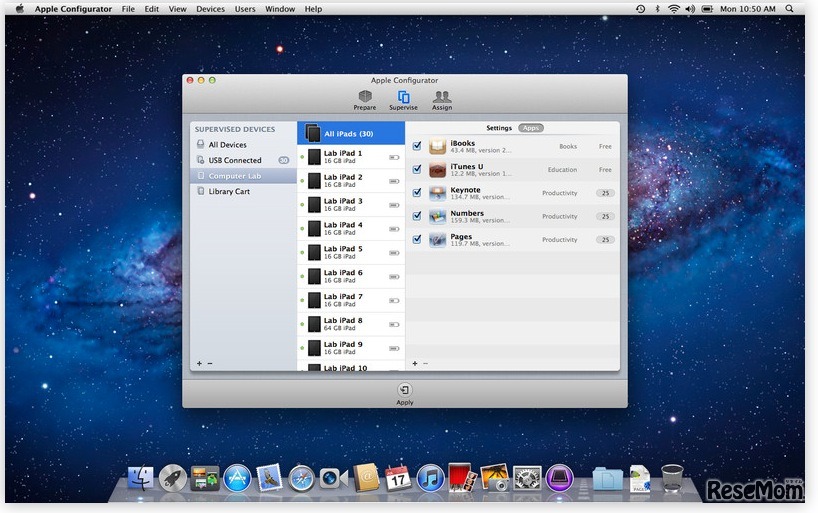Open System Preferences from the Dock

527,478
